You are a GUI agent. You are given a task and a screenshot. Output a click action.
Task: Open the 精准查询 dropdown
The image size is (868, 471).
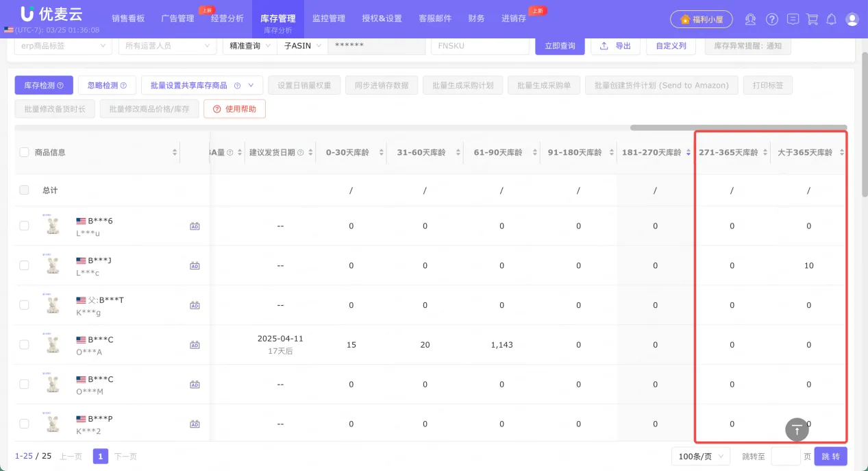249,46
